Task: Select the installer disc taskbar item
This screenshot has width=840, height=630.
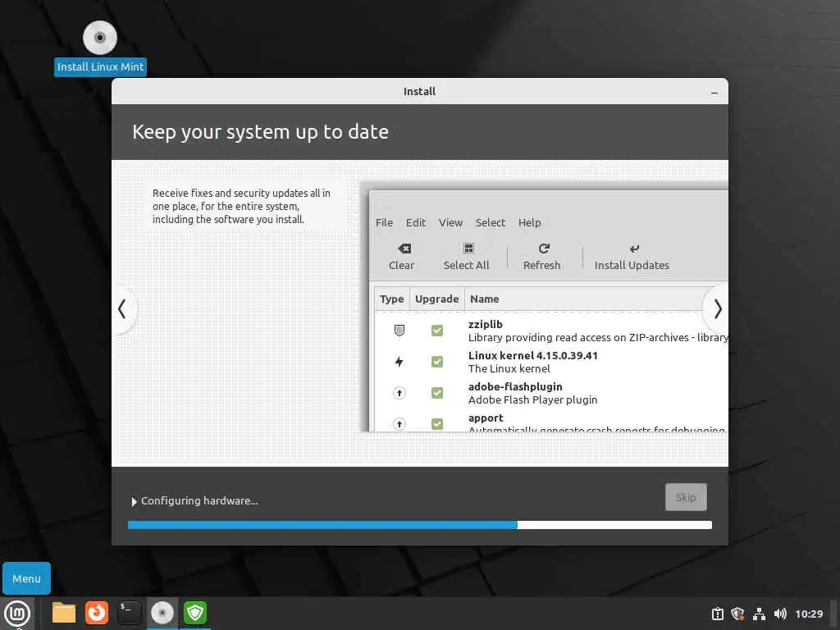Action: [162, 613]
